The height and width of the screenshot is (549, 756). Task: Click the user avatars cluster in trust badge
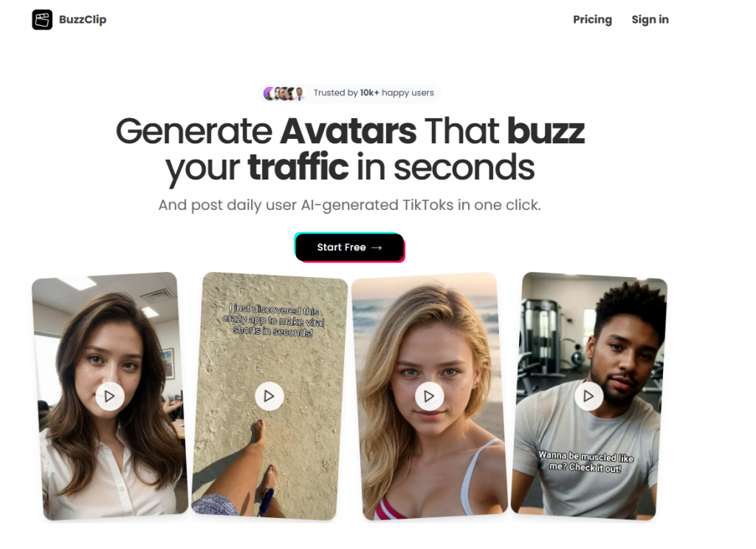[284, 93]
